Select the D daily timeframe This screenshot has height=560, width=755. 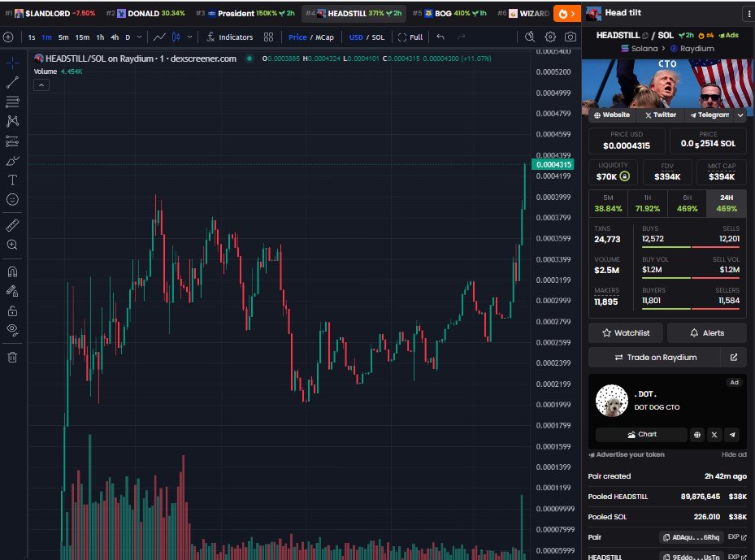[128, 37]
